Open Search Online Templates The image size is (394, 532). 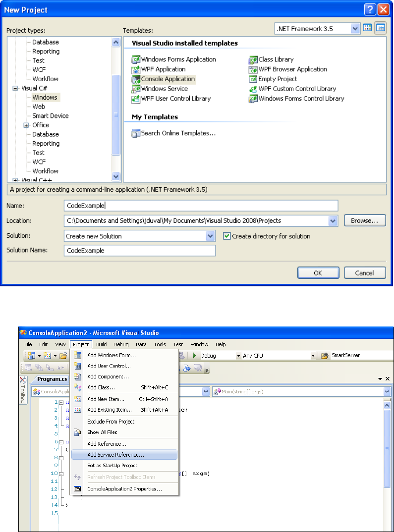173,133
